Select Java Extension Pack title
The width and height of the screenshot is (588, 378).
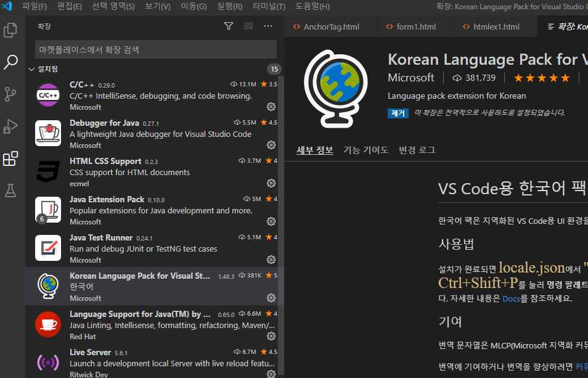click(x=107, y=200)
